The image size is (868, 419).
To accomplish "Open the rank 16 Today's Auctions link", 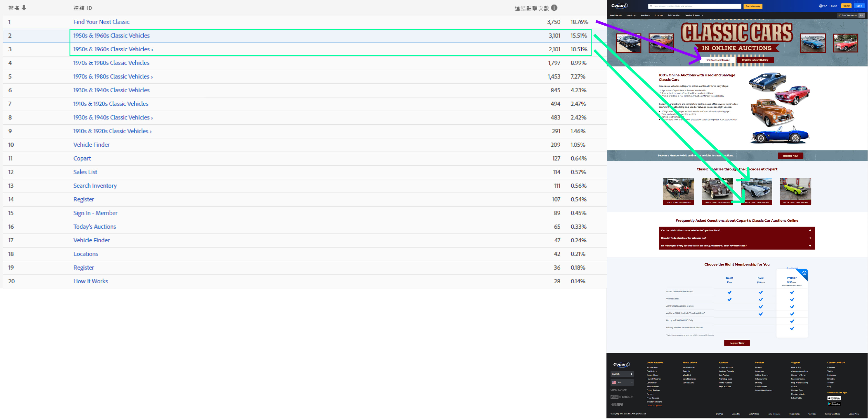I will click(x=95, y=227).
